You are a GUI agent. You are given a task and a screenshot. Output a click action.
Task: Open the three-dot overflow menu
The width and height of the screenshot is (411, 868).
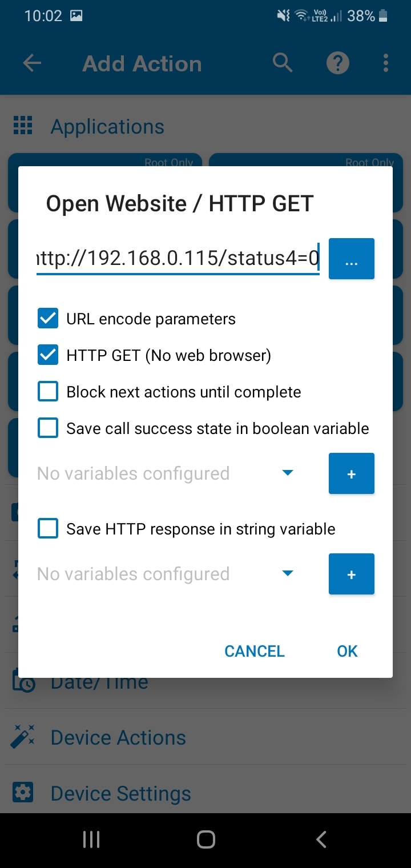pos(385,63)
